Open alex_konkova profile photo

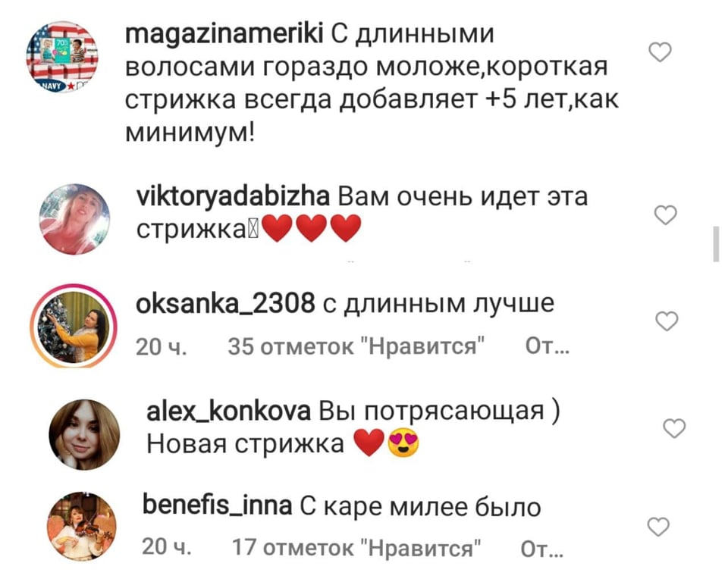point(84,434)
